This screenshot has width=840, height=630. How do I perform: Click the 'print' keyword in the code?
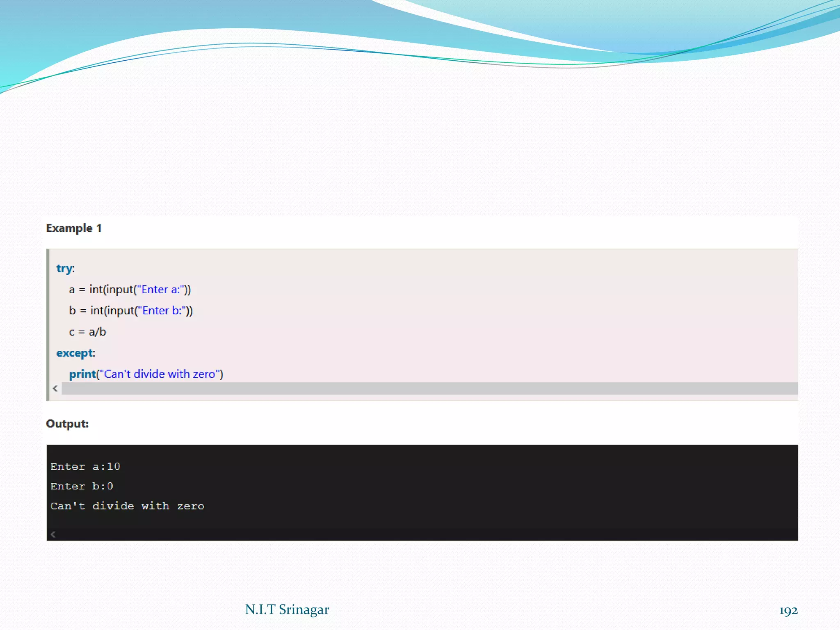click(x=82, y=374)
